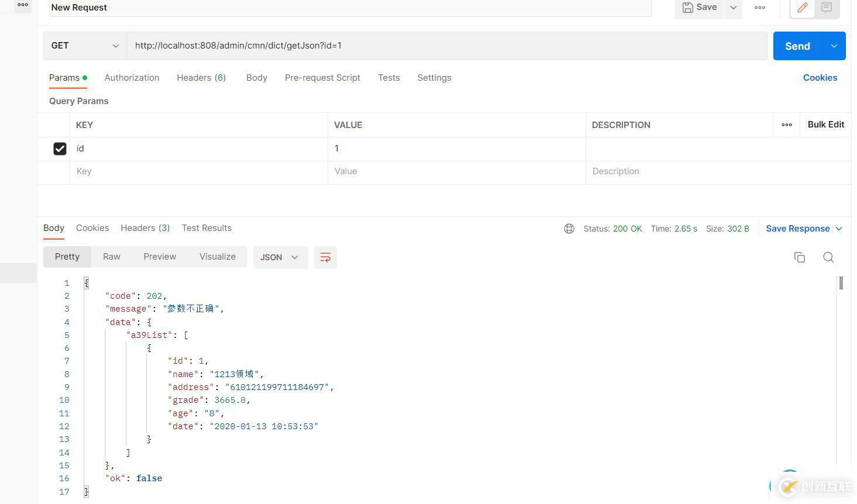Click the Send button

797,46
